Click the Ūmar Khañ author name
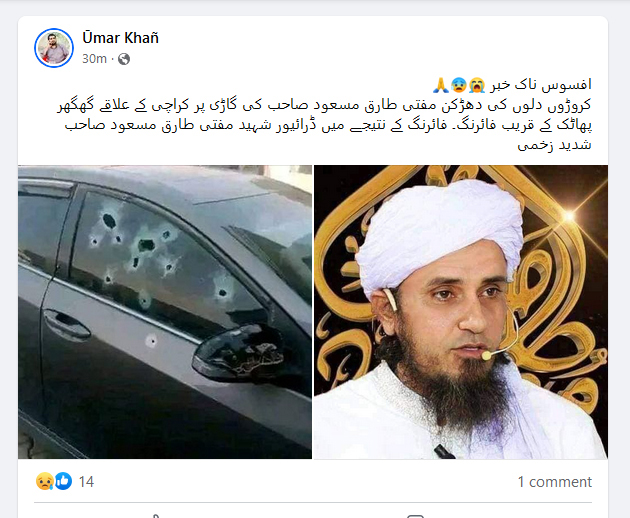The height and width of the screenshot is (518, 630). coord(121,38)
